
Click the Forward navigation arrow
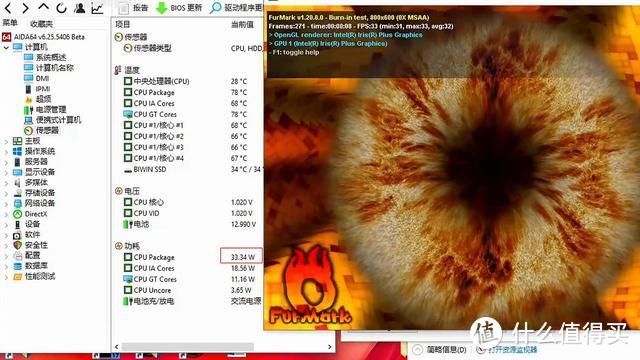point(25,8)
